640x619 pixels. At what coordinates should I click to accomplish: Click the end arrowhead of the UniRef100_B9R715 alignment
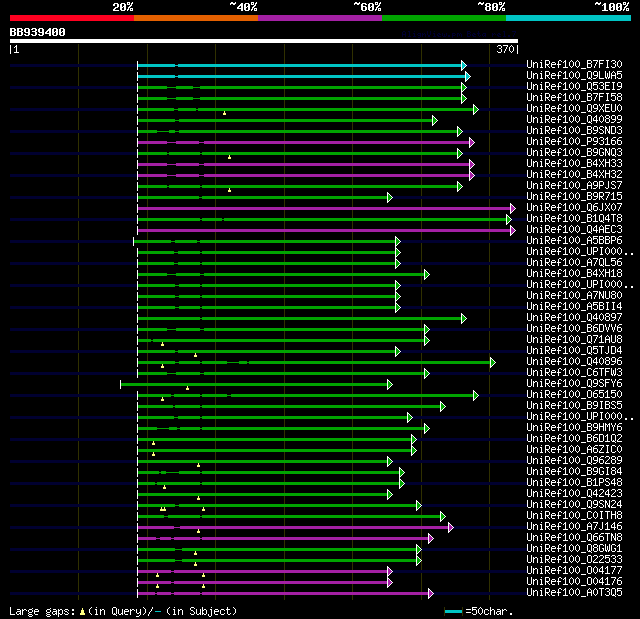(390, 197)
